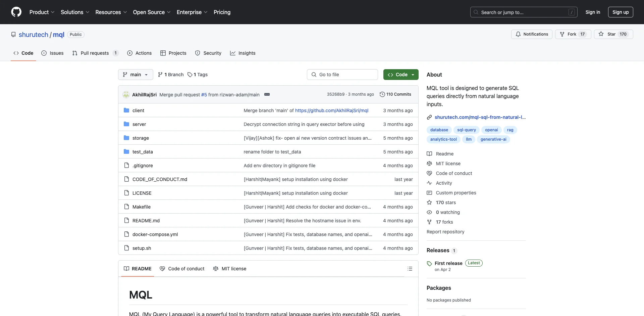Open pull request #5 link

204,95
